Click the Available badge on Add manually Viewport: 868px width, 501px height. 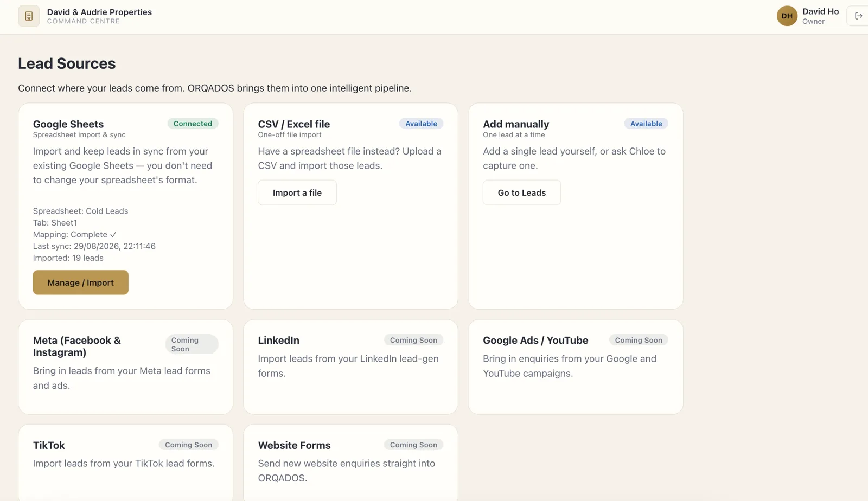coord(646,124)
